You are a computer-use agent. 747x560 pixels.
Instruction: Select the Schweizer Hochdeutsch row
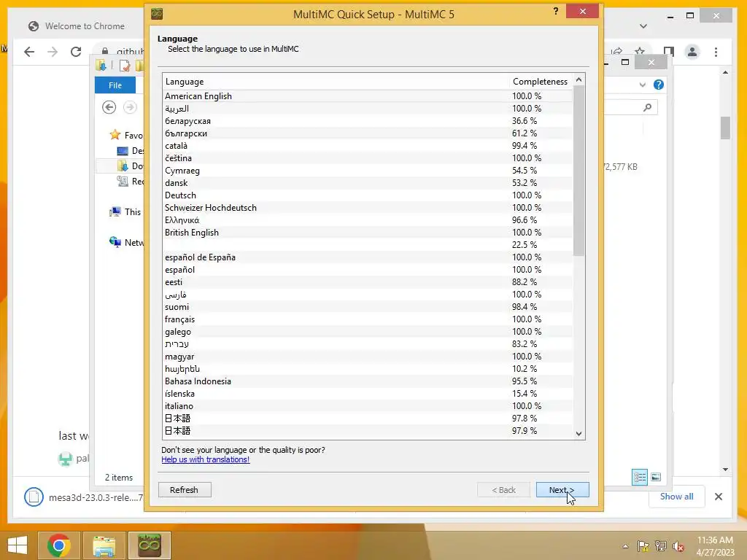click(368, 208)
